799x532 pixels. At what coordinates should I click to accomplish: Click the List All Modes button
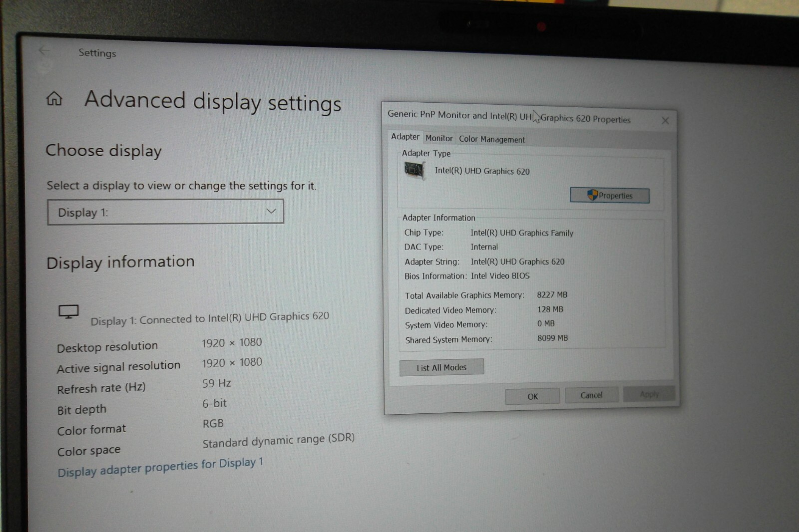click(x=441, y=367)
